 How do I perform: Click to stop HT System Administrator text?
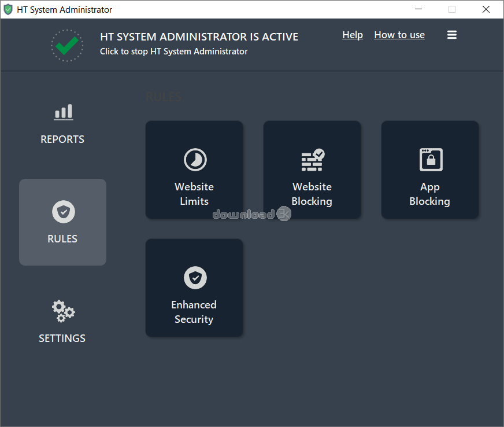coord(173,51)
